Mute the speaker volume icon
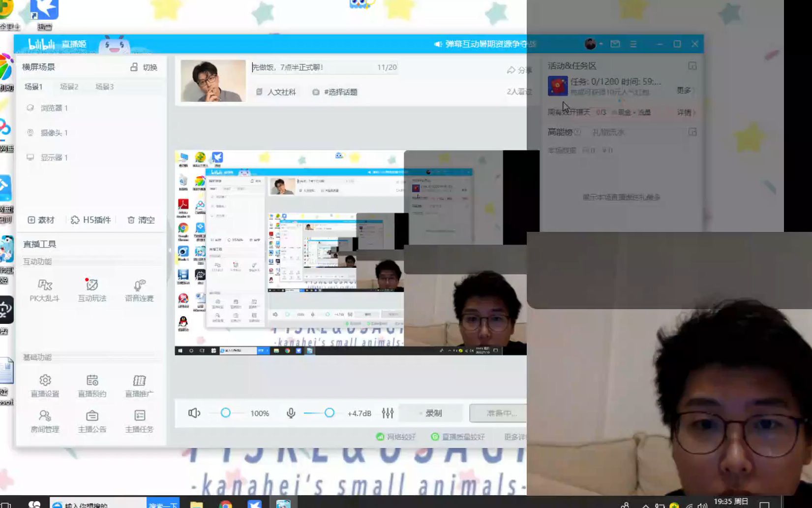Screen dimensions: 812x508 coord(194,413)
